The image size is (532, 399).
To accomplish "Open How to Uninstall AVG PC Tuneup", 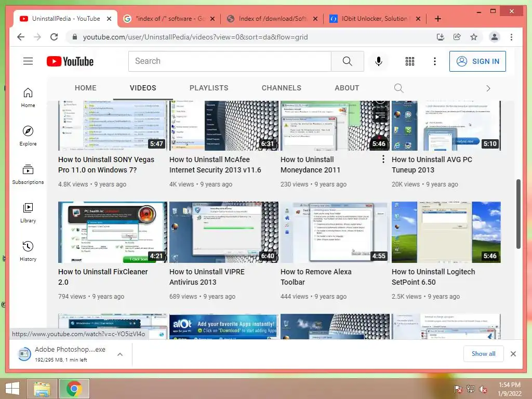I will pyautogui.click(x=432, y=165).
